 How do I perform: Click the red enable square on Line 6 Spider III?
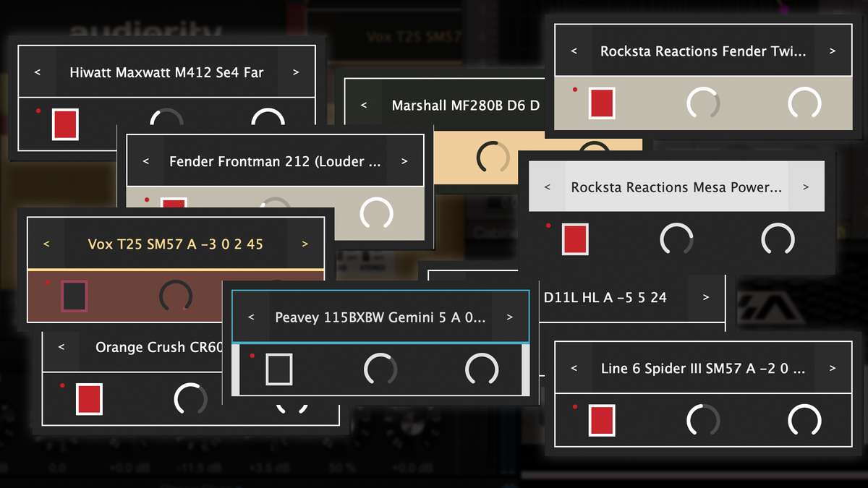pos(600,419)
